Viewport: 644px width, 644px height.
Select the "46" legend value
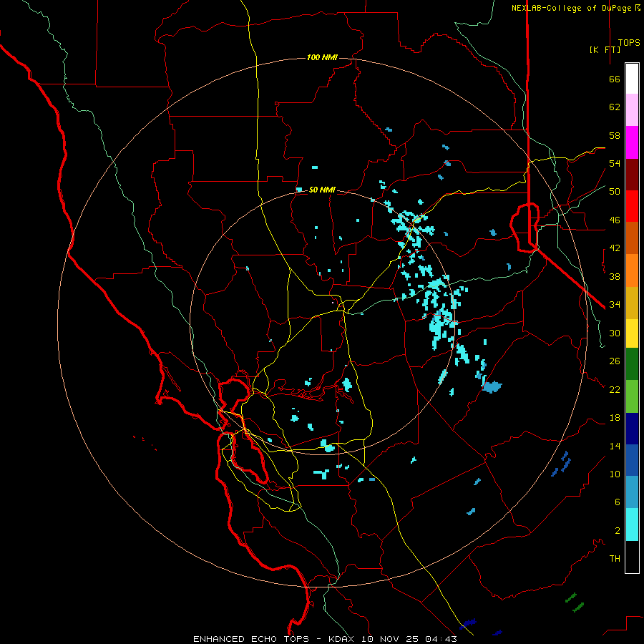pyautogui.click(x=615, y=220)
